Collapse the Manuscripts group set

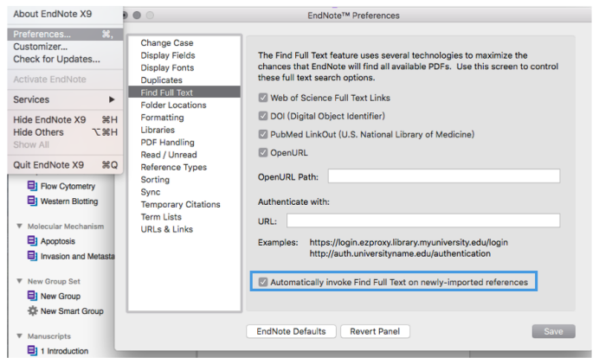(x=20, y=335)
